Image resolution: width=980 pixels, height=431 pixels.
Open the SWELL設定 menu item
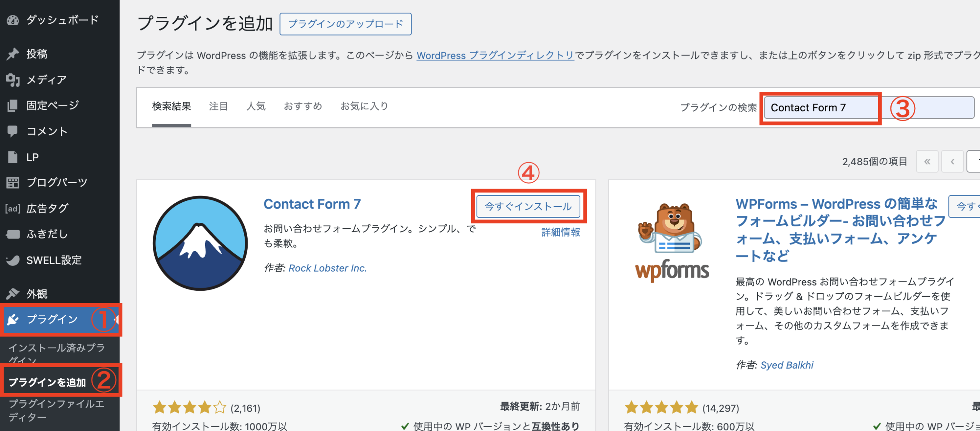(x=60, y=260)
